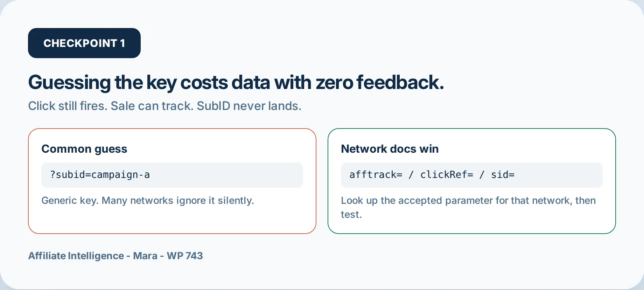Click the number 1 in checkpoint badge

[x=122, y=43]
